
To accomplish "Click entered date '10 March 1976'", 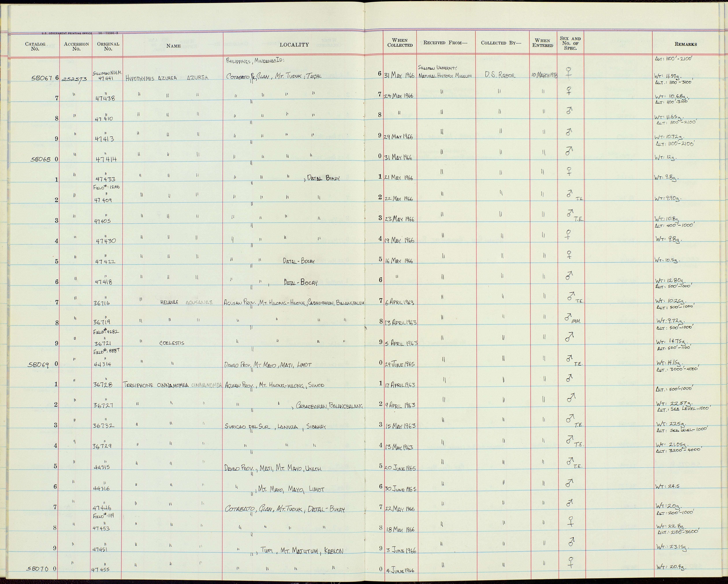I will (544, 75).
